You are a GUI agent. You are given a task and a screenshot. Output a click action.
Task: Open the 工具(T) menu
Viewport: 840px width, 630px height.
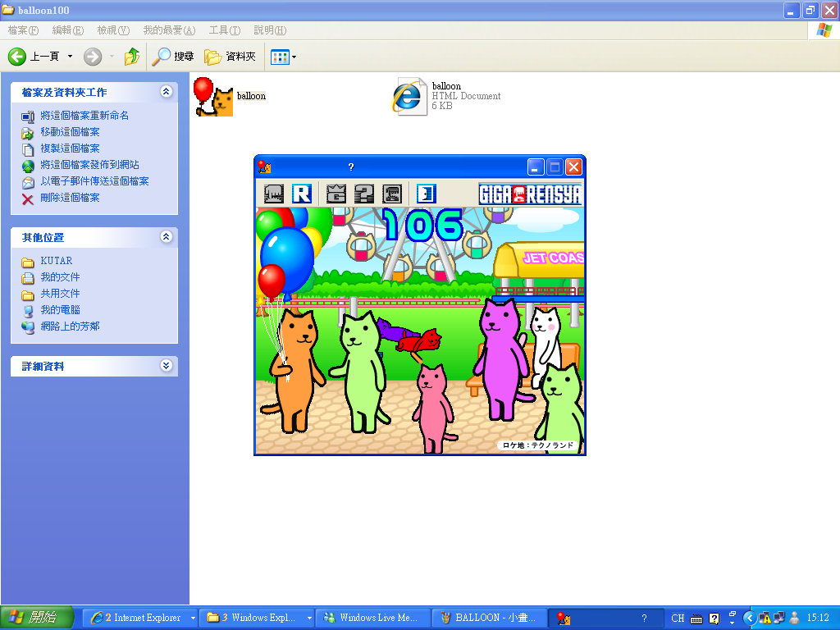coord(225,30)
